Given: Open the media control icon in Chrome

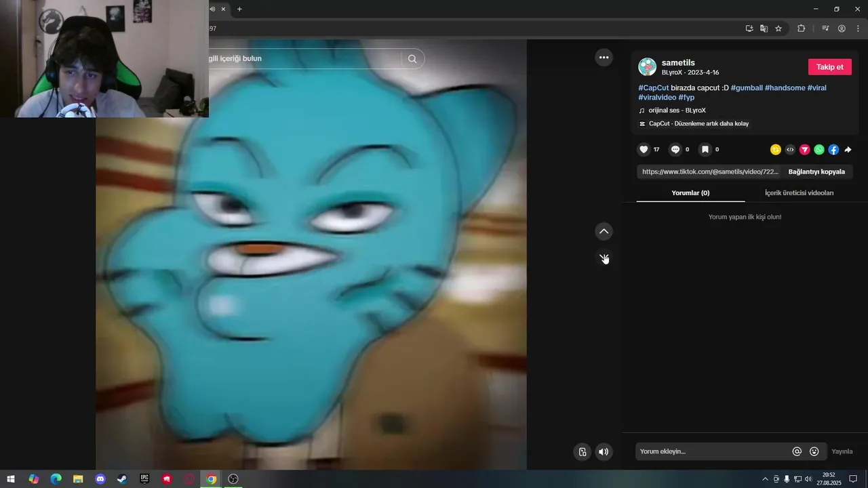Looking at the screenshot, I should [x=825, y=28].
